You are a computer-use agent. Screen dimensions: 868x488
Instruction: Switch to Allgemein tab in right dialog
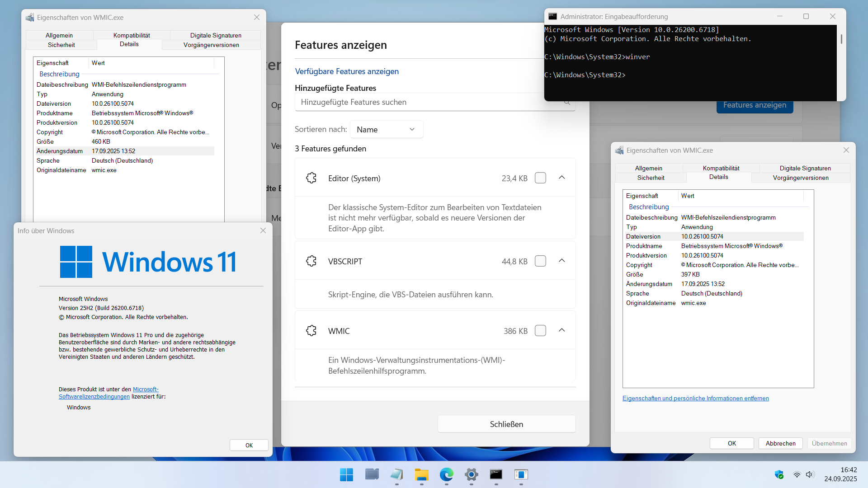click(x=648, y=168)
